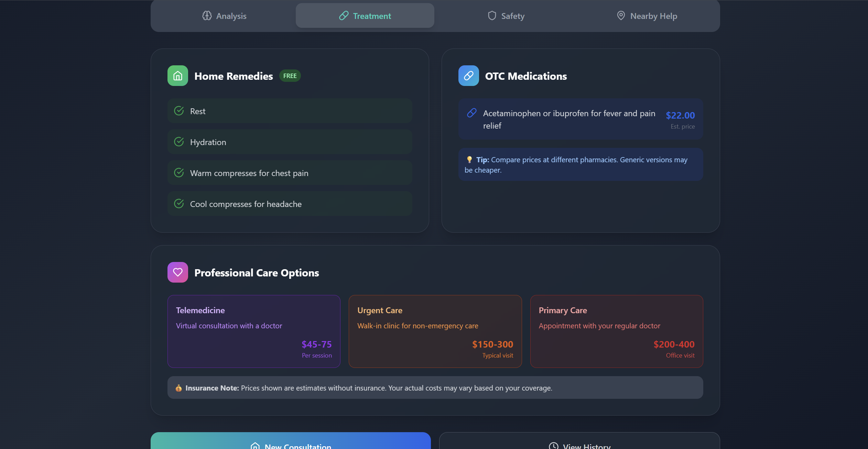Open View History
The height and width of the screenshot is (449, 868).
click(x=579, y=443)
